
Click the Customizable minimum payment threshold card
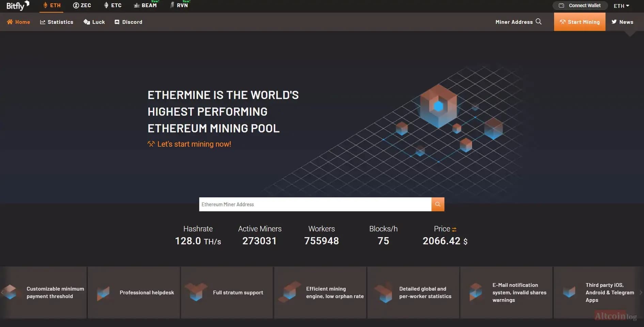tap(44, 292)
